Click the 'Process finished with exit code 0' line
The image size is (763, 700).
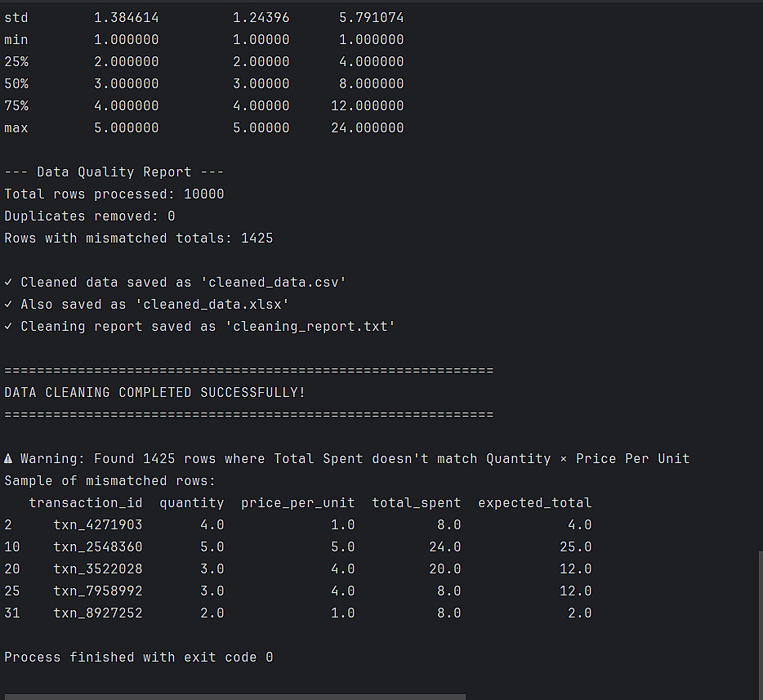point(139,657)
